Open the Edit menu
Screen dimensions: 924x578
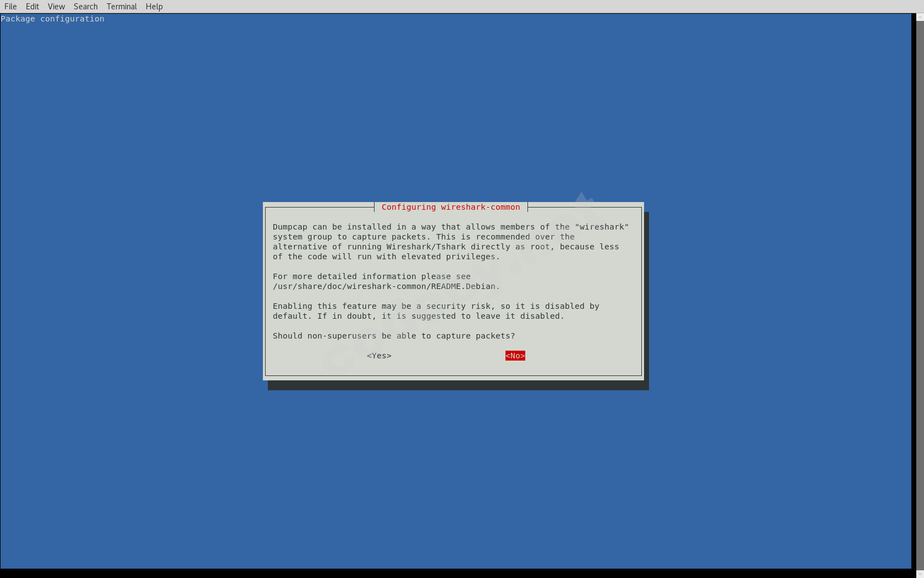coord(32,6)
